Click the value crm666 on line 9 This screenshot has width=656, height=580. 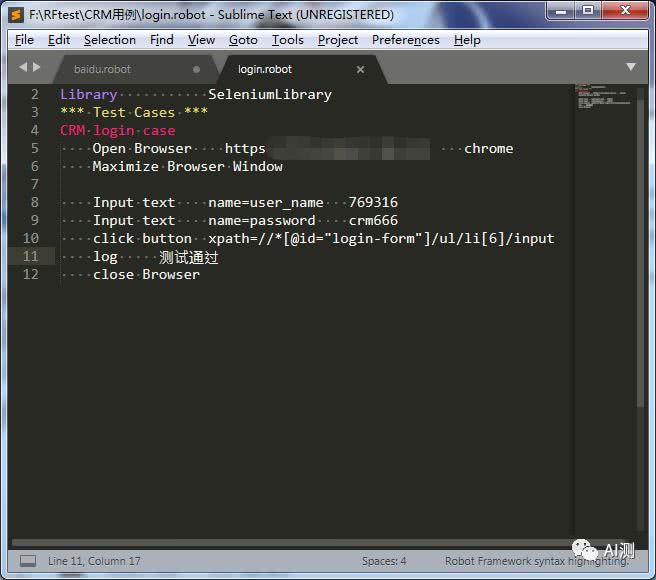pos(373,221)
